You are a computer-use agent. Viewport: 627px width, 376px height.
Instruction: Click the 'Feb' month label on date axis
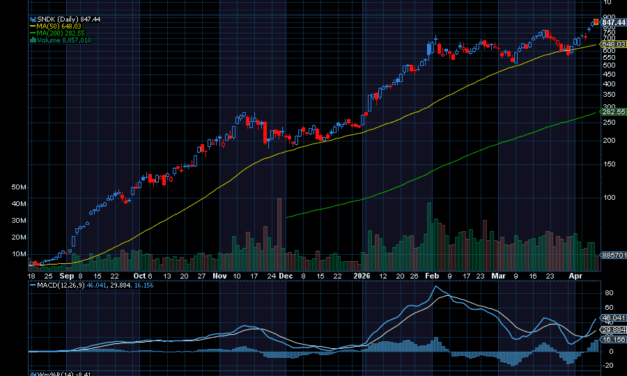(432, 276)
